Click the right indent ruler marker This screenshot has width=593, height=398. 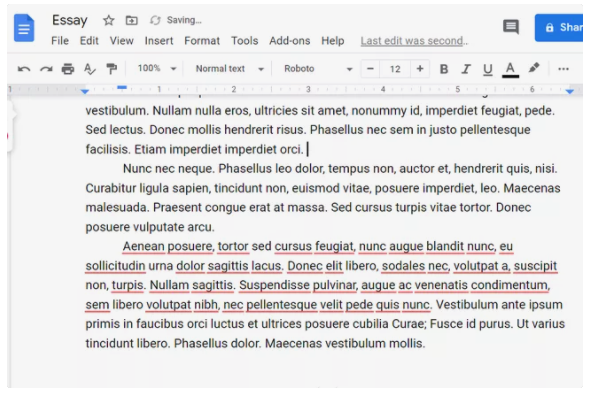tap(570, 91)
